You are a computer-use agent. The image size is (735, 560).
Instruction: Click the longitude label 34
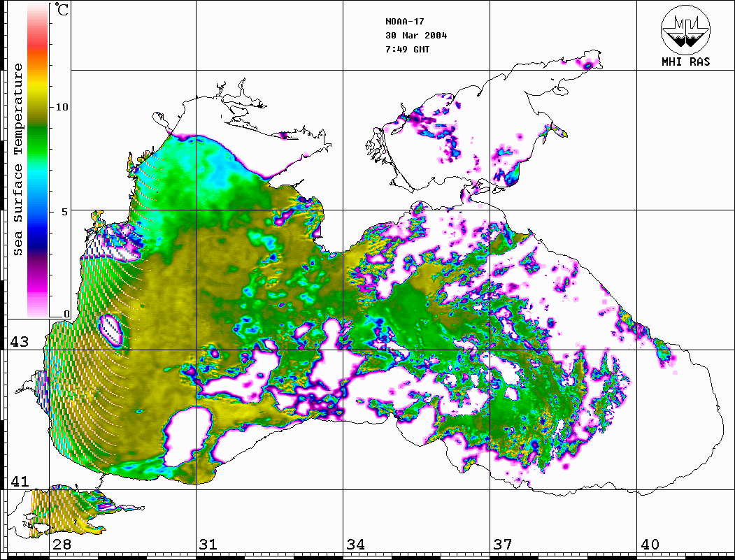[x=355, y=545]
